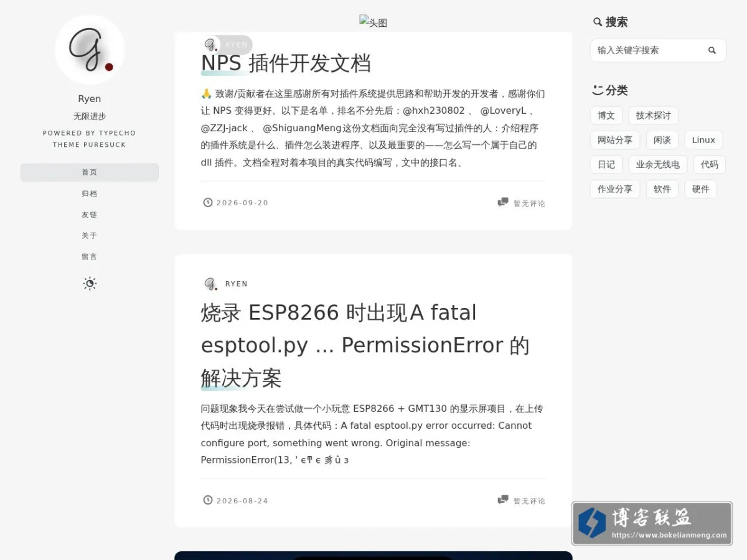Click the Ryen site name text
Image resolution: width=747 pixels, height=560 pixels.
click(x=90, y=99)
